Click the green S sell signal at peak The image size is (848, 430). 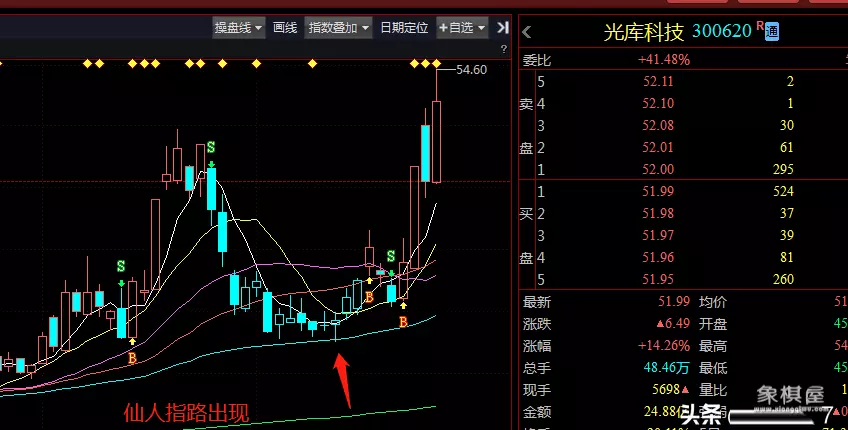click(211, 148)
